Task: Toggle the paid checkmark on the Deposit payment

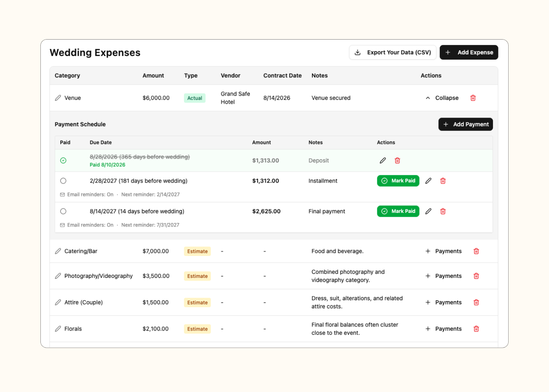Action: pyautogui.click(x=63, y=160)
